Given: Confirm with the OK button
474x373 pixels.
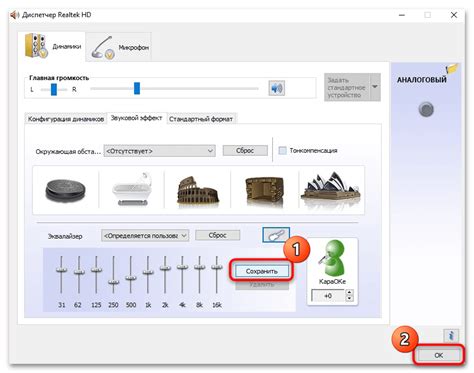Looking at the screenshot, I should tap(439, 355).
